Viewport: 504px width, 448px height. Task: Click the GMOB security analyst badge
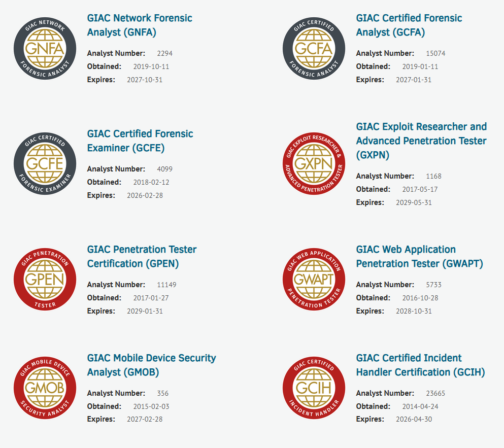(x=45, y=388)
